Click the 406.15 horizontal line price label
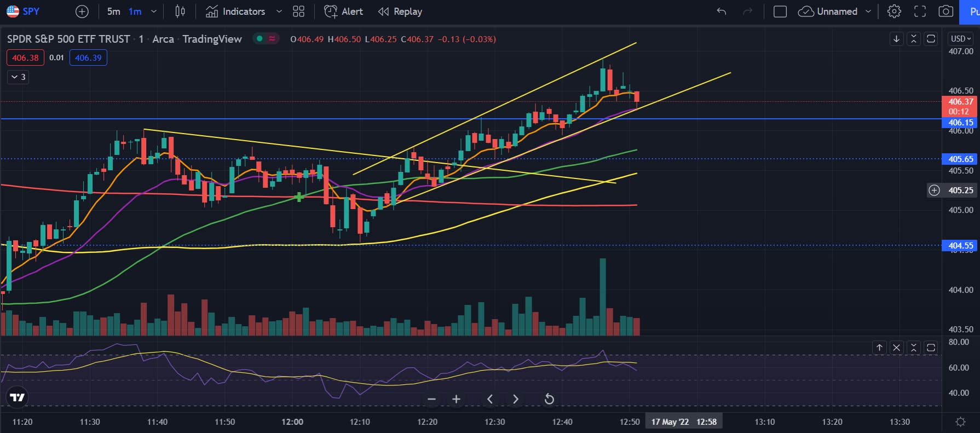This screenshot has width=980, height=433. 960,123
